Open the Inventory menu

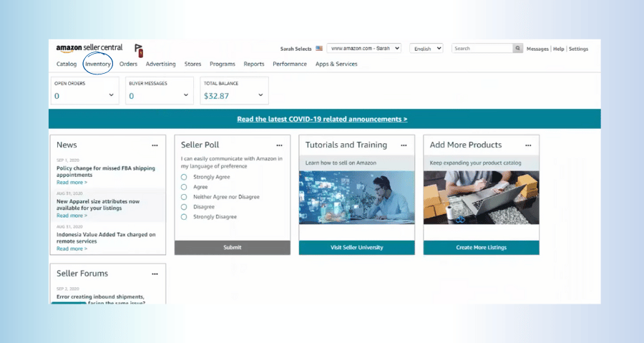click(98, 64)
